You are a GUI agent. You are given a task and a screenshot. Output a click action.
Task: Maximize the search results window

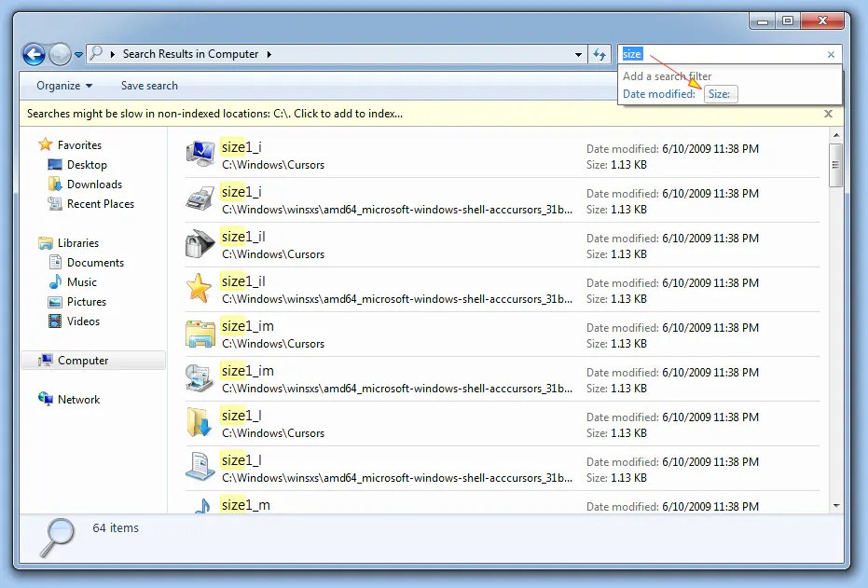(788, 21)
